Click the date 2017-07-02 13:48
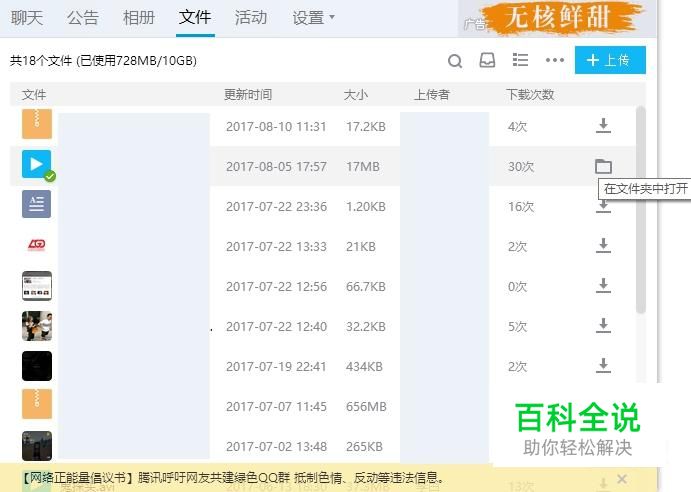Screen dimensions: 691x492 [x=276, y=447]
